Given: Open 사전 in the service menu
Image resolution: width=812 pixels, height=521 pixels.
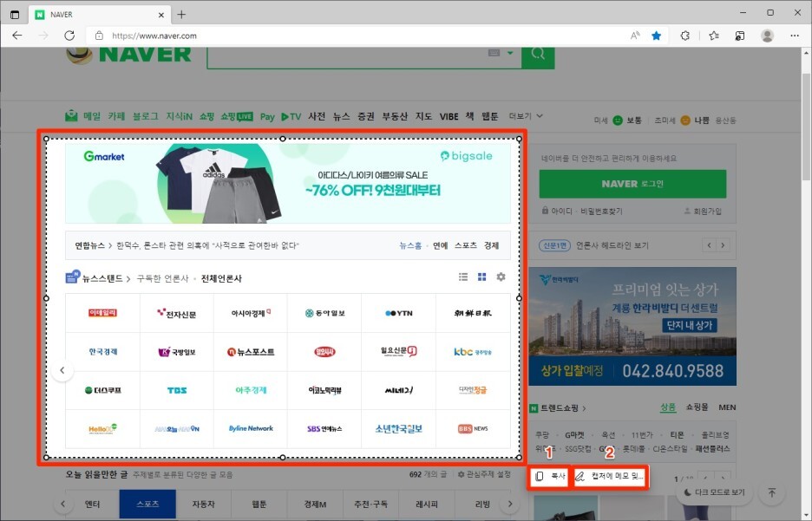Looking at the screenshot, I should pos(317,116).
